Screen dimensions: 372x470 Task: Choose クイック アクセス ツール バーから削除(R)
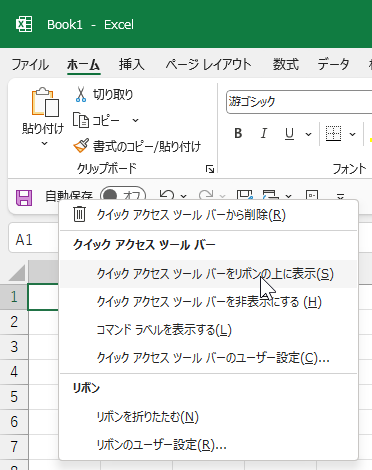pos(208,215)
